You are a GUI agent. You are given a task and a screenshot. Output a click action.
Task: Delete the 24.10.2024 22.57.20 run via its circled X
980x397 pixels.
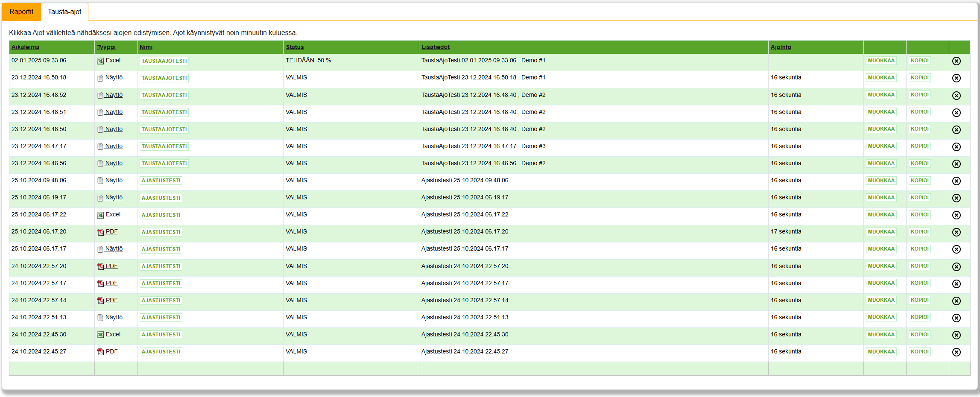(x=957, y=267)
